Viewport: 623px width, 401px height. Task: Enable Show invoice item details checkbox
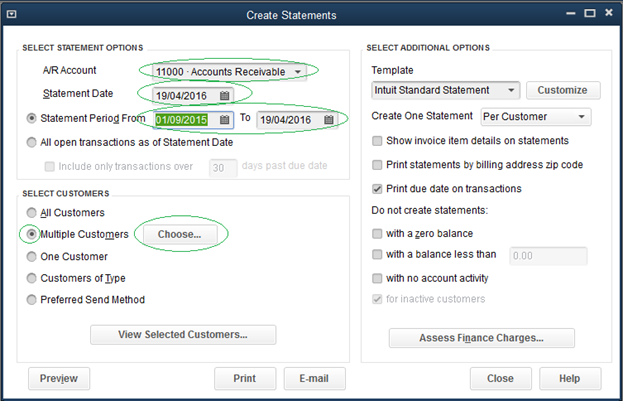pyautogui.click(x=377, y=141)
